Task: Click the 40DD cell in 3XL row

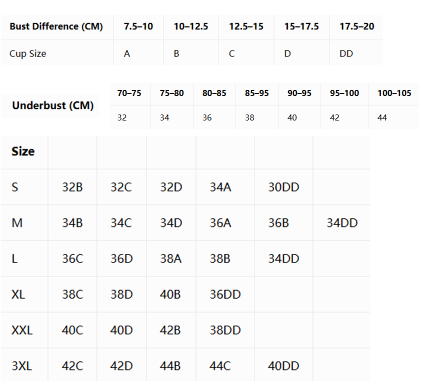Action: 283,366
